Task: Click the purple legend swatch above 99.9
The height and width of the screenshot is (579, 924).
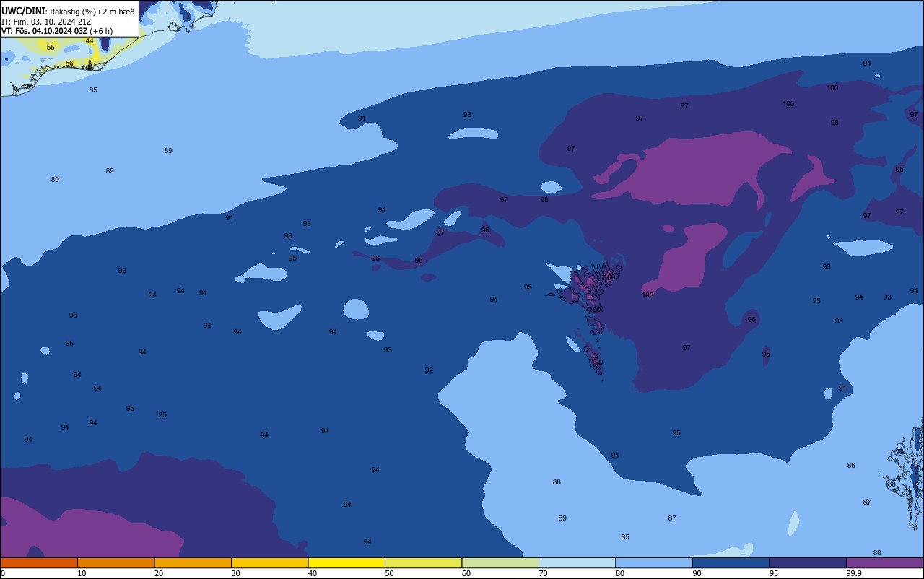Action: (x=884, y=562)
